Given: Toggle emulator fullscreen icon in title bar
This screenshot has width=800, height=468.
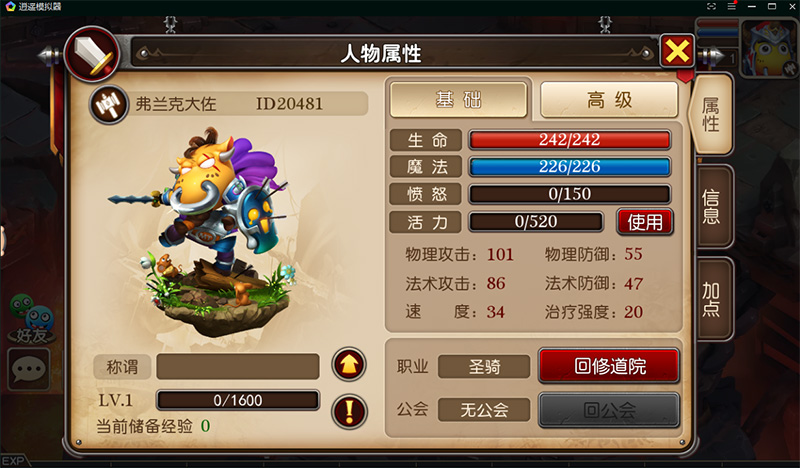Looking at the screenshot, I should tap(711, 7).
